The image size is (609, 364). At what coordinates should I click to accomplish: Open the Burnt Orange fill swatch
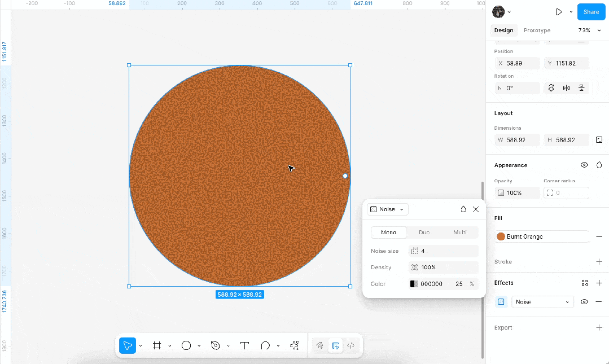[501, 236]
